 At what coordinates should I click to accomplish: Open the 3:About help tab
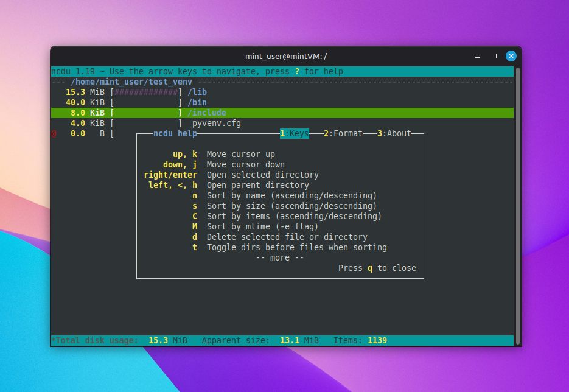[x=394, y=133]
